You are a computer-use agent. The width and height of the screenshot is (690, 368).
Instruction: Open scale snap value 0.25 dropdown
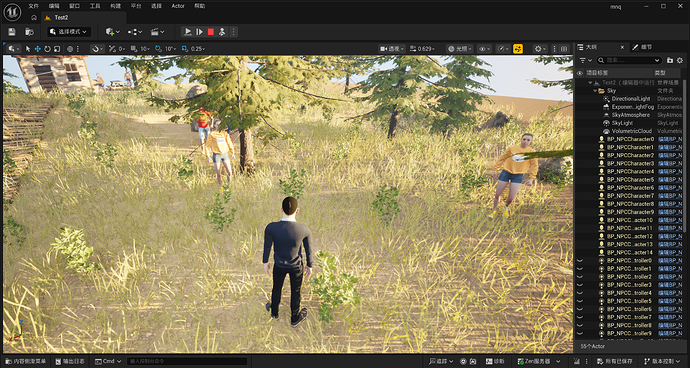[198, 49]
